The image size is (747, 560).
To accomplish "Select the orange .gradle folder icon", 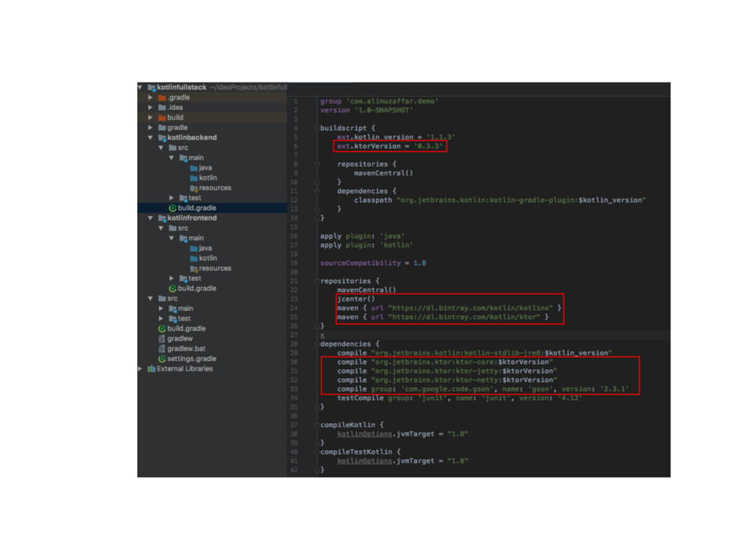I will (162, 98).
